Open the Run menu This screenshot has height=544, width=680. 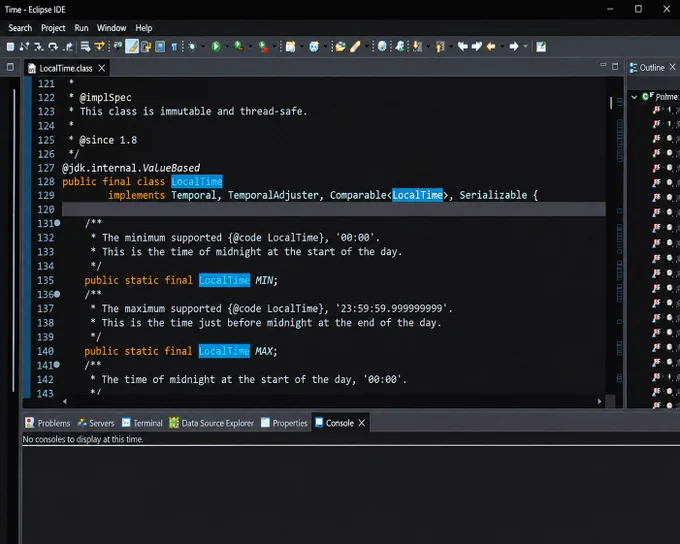(81, 28)
